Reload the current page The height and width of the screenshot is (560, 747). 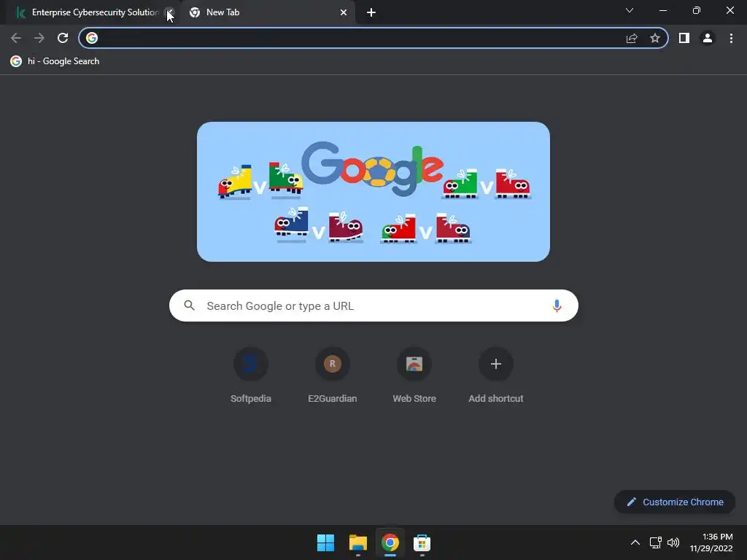[63, 38]
